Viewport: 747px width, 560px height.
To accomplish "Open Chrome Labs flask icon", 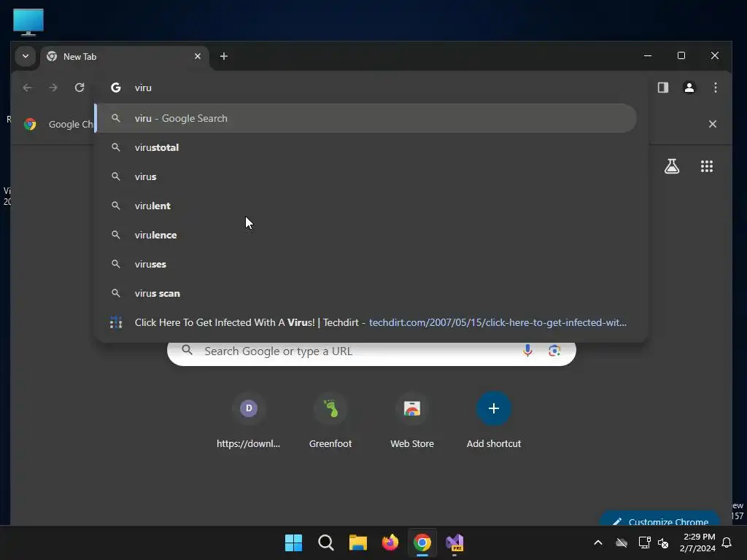I will [672, 166].
